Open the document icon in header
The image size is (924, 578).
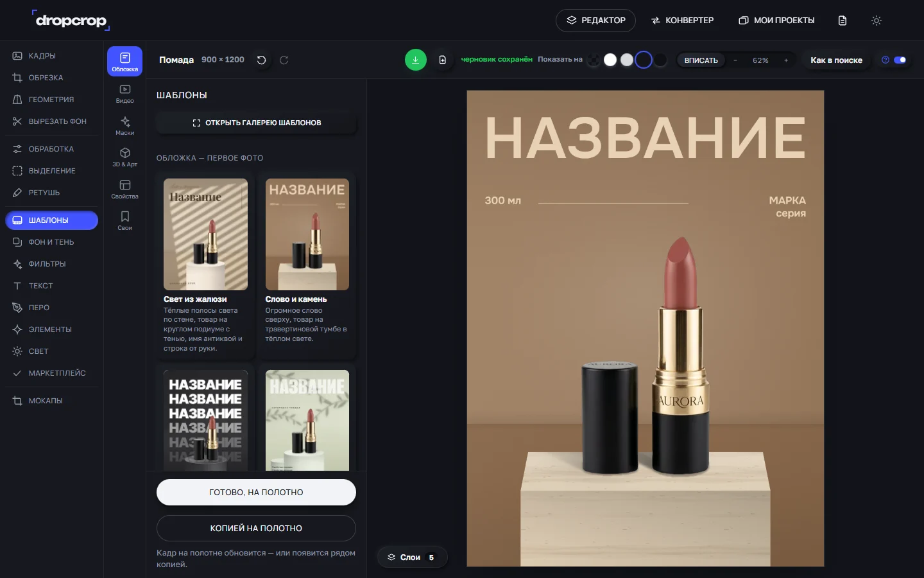[x=843, y=21]
